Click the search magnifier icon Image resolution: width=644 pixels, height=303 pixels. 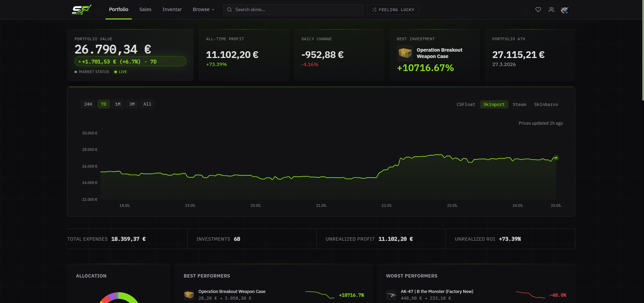point(230,10)
